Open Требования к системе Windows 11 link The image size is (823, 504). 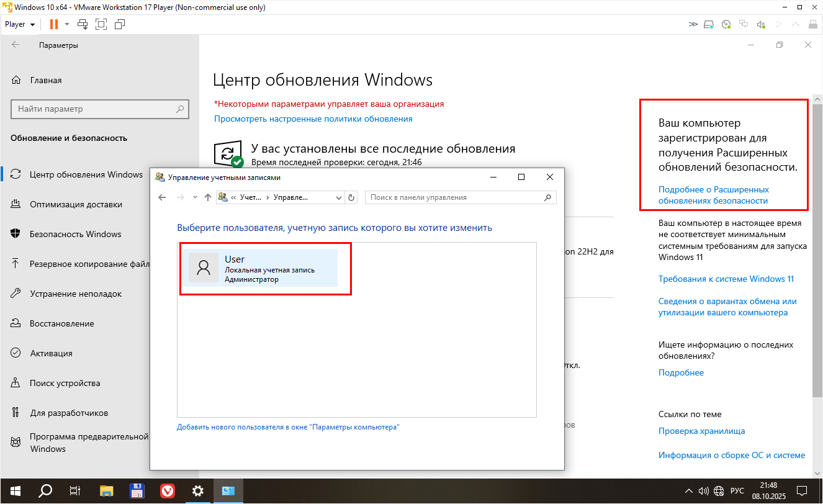coord(726,279)
